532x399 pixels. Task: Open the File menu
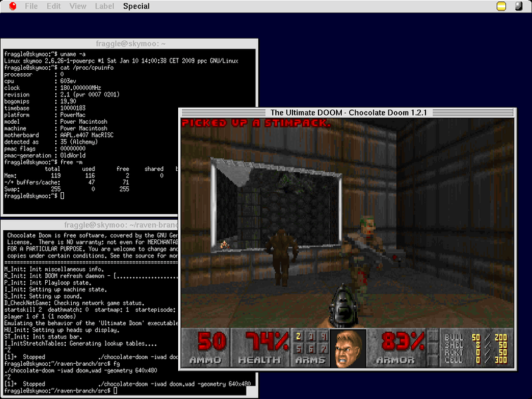(31, 6)
